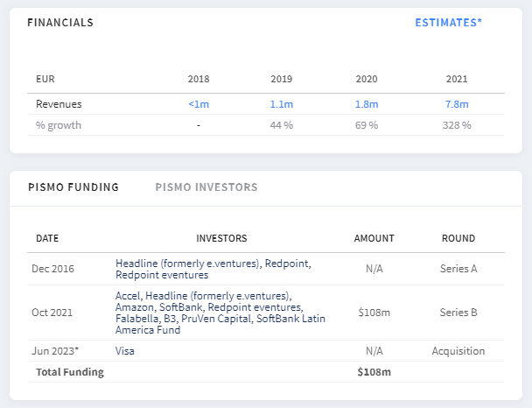Select the 69 % growth value
The height and width of the screenshot is (408, 532).
(367, 125)
